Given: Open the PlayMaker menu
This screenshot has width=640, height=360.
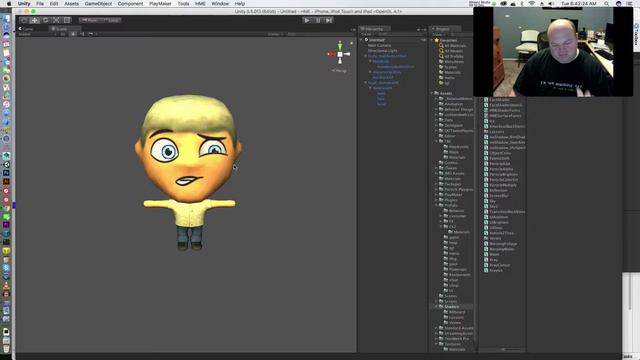Looking at the screenshot, I should pyautogui.click(x=160, y=4).
